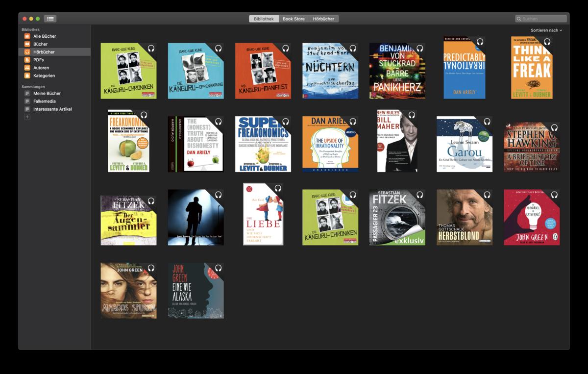Open Die Liebe audiobook cover
588x374 pixels.
point(263,214)
